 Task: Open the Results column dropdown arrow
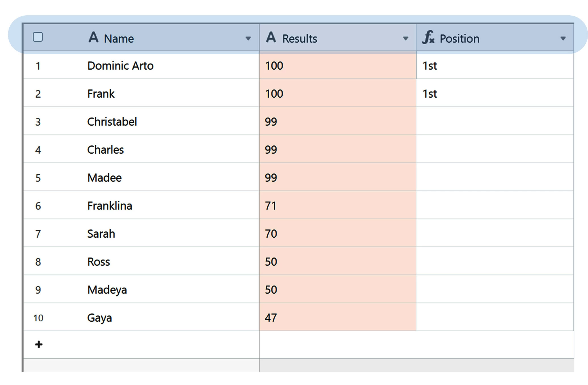(406, 38)
